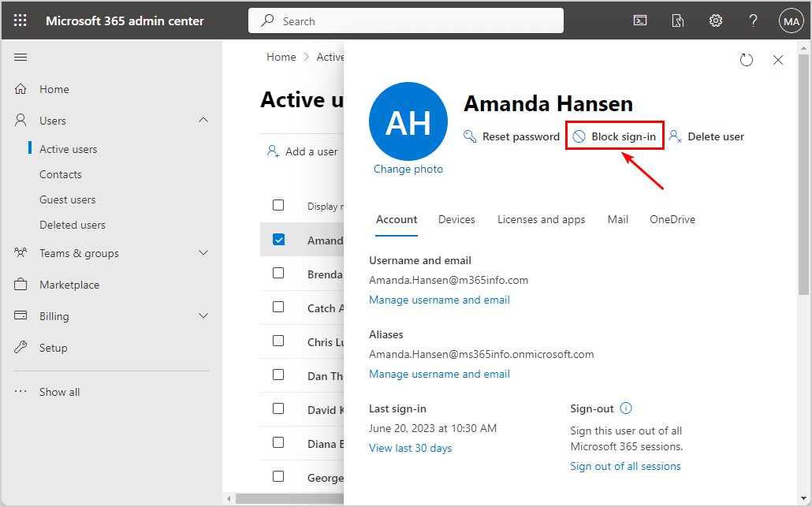Click the Delete user button label

click(x=716, y=136)
